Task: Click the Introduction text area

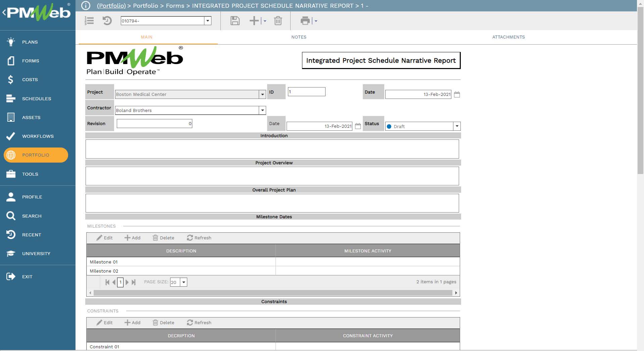Action: (x=272, y=149)
